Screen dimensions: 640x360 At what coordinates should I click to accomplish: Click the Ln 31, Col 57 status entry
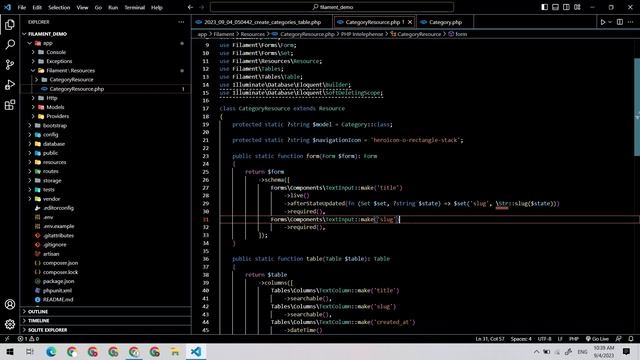[489, 339]
